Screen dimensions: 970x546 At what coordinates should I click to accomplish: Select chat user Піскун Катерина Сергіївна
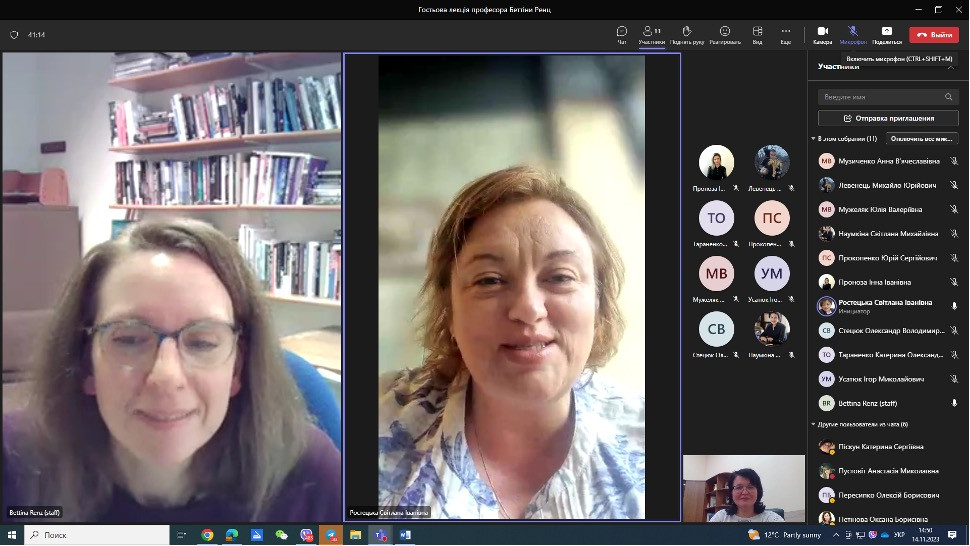(x=888, y=446)
